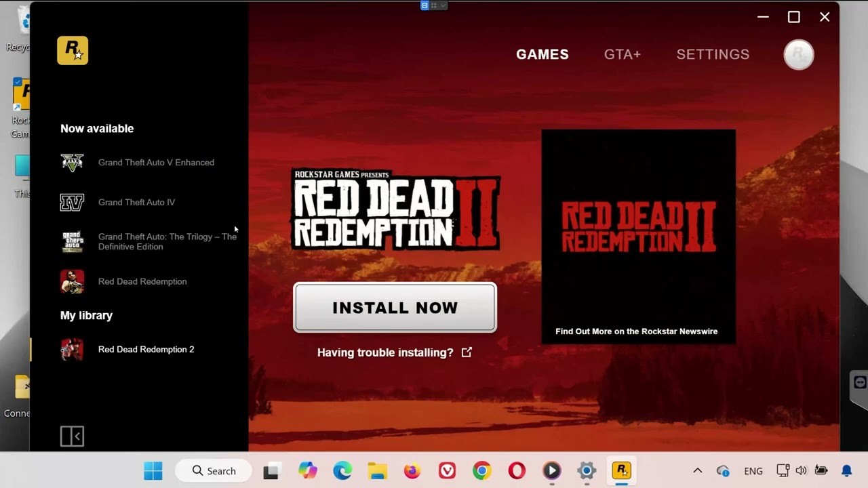This screenshot has height=488, width=868.
Task: Click the OneDrive cloud tray icon
Action: point(723,470)
